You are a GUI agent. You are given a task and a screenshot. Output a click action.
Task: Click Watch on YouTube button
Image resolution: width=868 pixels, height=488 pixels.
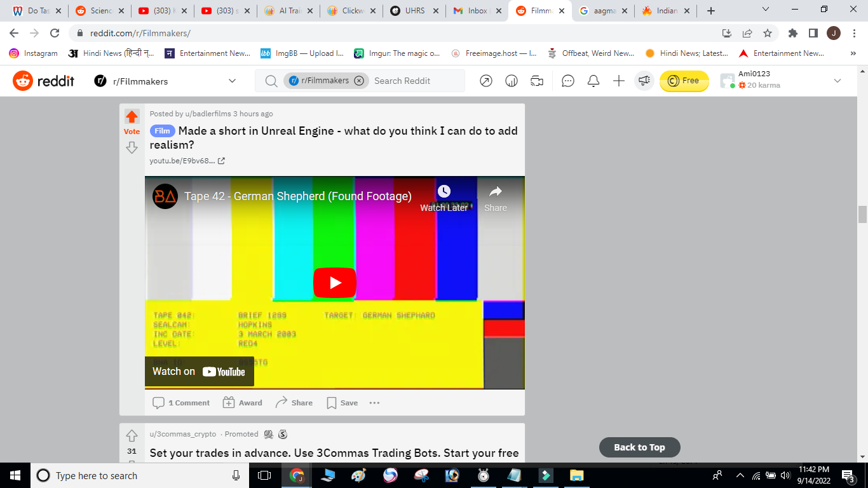(x=199, y=372)
